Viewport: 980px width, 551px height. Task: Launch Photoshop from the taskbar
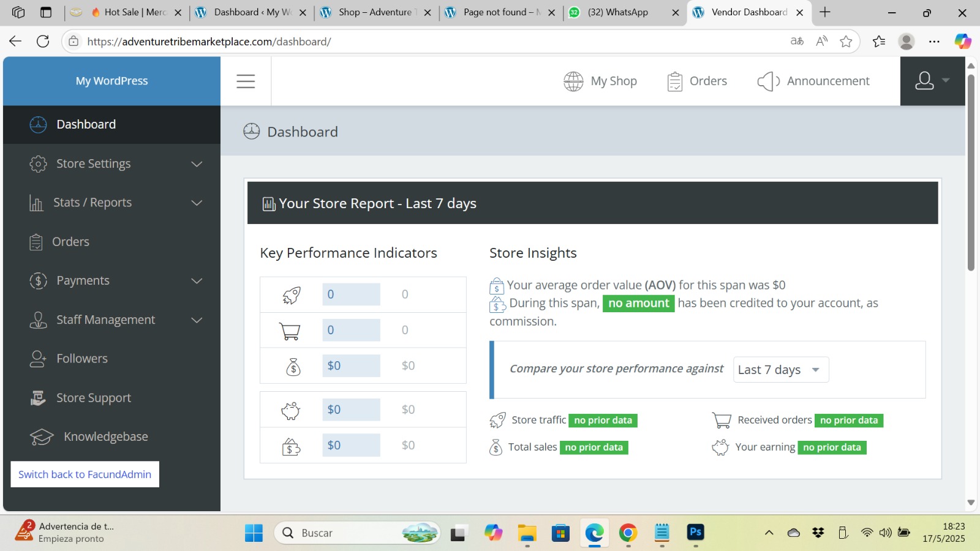tap(695, 533)
